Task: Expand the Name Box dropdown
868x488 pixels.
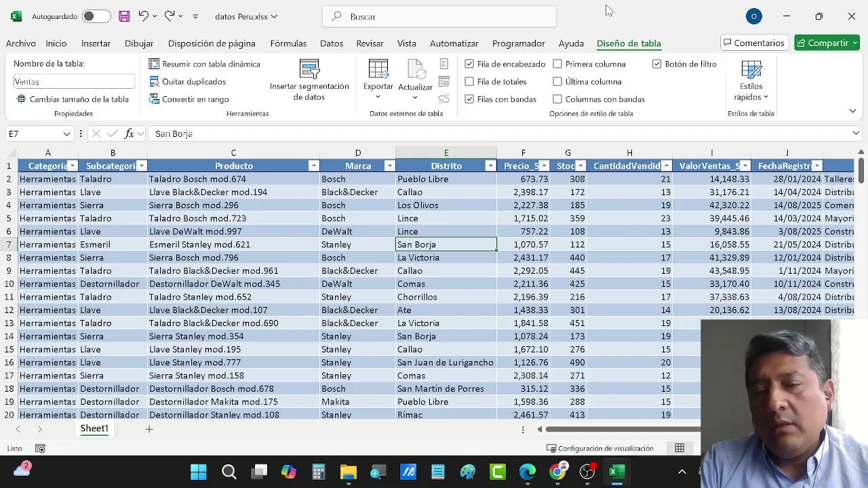Action: (66, 134)
